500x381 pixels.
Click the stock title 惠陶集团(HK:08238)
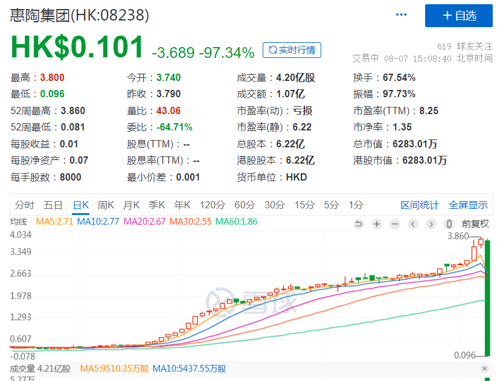(80, 15)
